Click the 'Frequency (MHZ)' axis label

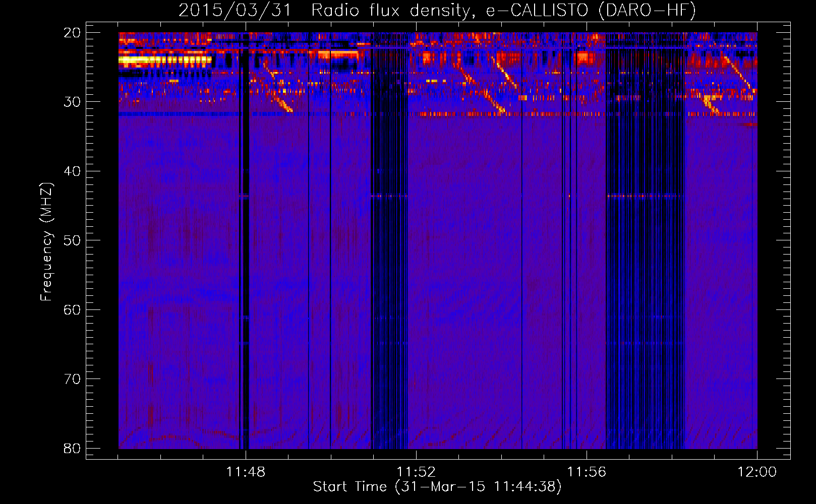(46, 242)
